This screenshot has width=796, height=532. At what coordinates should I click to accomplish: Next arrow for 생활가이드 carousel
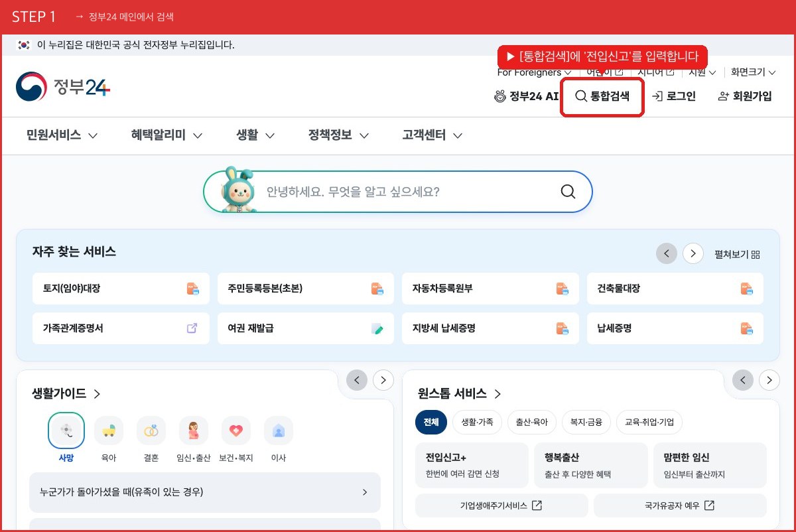pos(383,380)
